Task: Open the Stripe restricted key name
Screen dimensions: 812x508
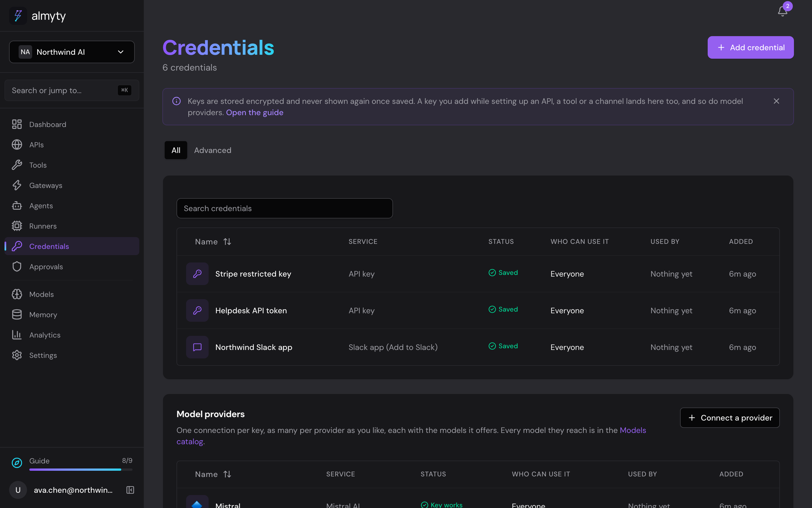Action: click(253, 274)
